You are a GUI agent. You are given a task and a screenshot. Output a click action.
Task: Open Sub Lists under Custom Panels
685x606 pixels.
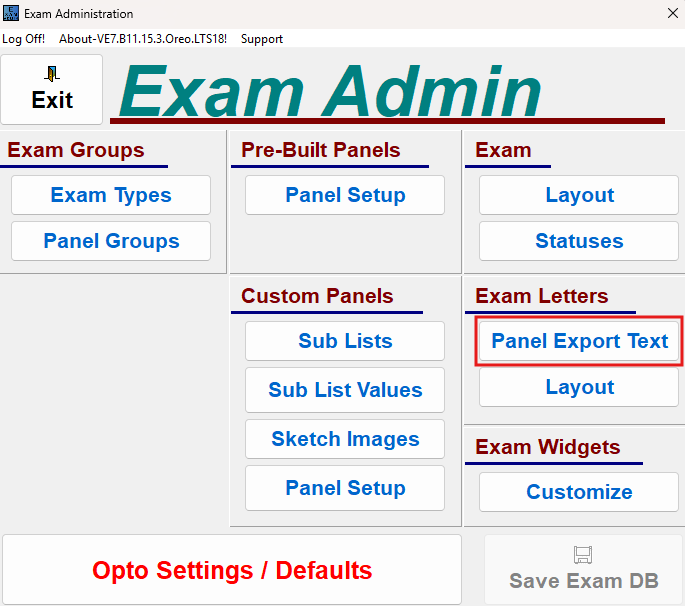pyautogui.click(x=345, y=341)
